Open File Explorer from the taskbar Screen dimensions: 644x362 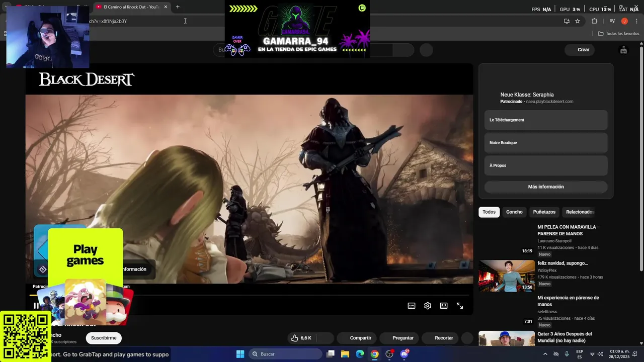(345, 354)
